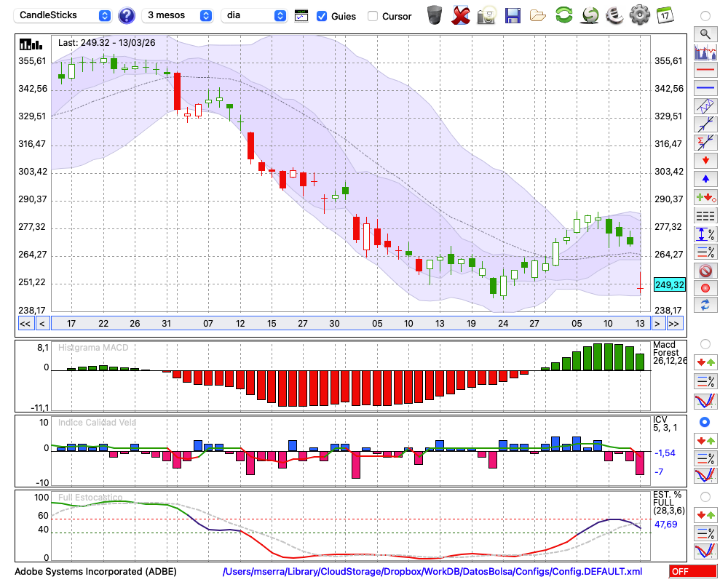Click the green dollar update icon
728x582 pixels.
(590, 15)
